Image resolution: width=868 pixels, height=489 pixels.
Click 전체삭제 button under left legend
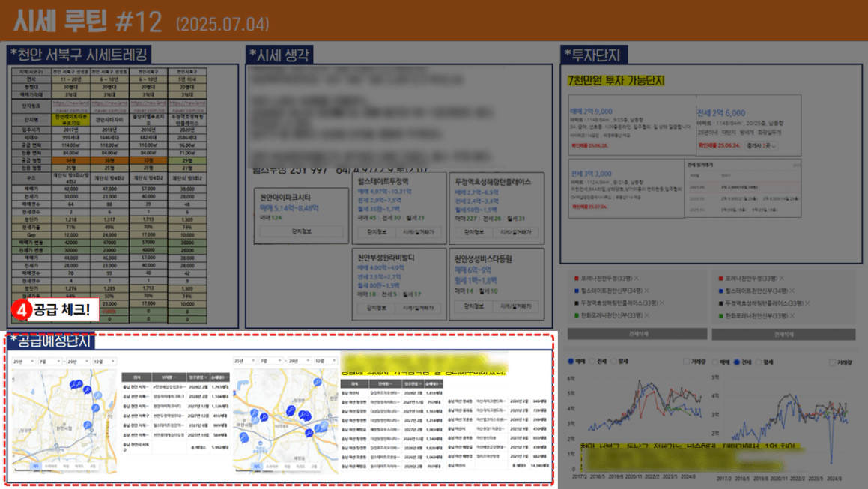coord(637,334)
